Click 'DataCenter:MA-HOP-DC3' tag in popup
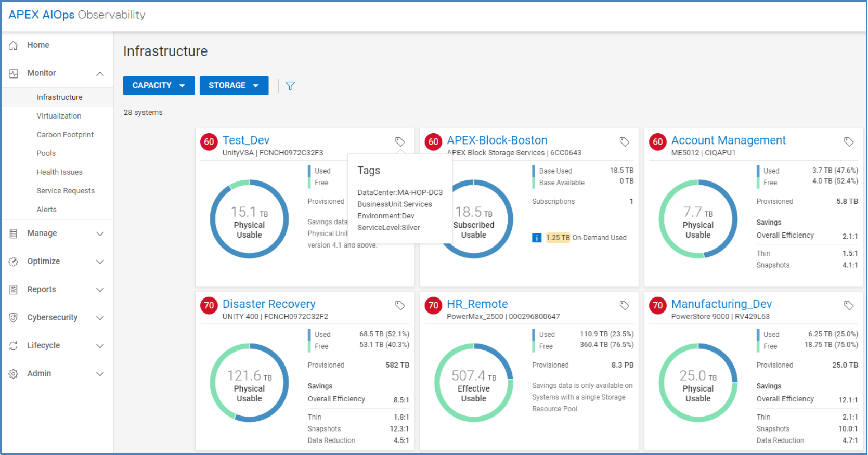 coord(400,192)
